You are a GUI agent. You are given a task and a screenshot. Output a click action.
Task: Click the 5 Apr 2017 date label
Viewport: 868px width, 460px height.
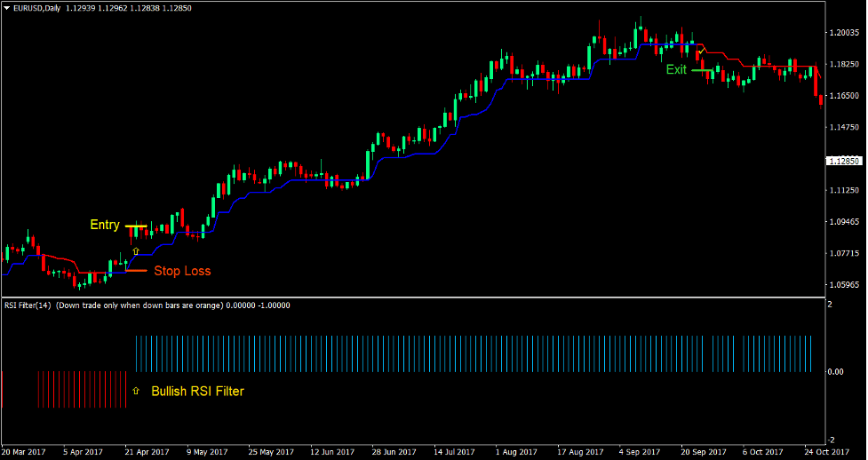(83, 452)
